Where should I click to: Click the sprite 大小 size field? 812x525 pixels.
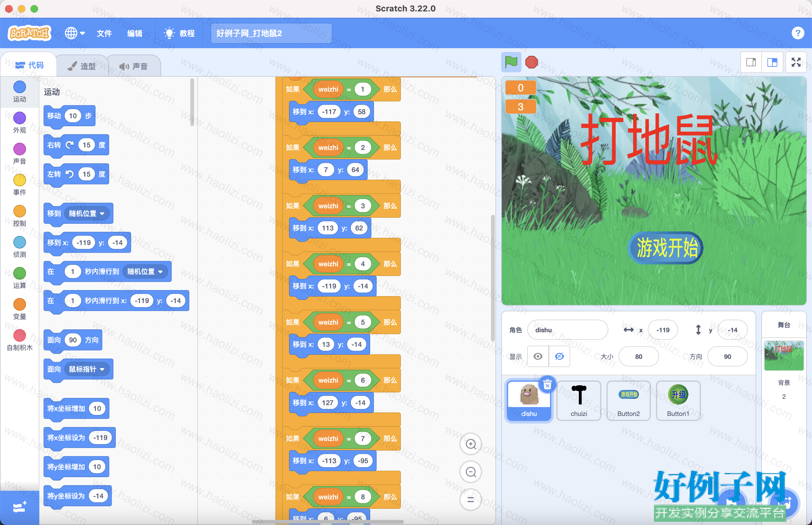pos(638,356)
